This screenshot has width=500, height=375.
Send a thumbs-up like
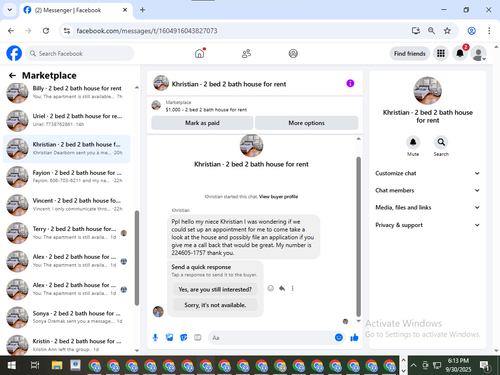(354, 338)
